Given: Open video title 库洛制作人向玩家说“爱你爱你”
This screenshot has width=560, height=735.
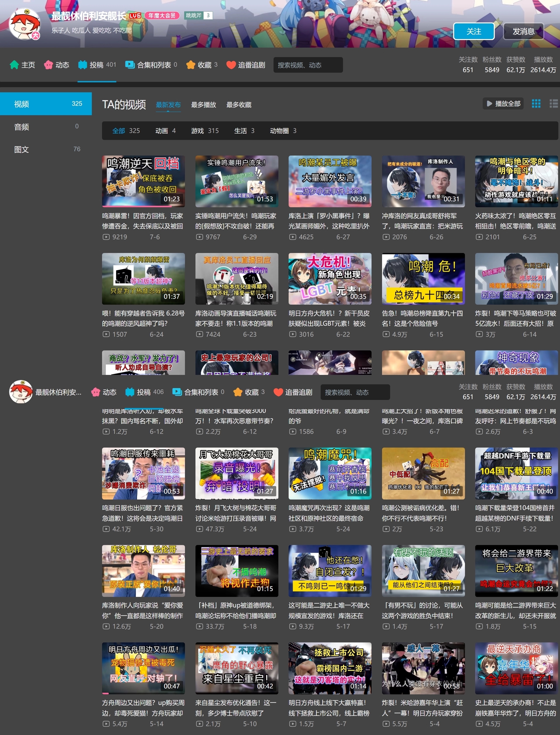Looking at the screenshot, I should 143,611.
